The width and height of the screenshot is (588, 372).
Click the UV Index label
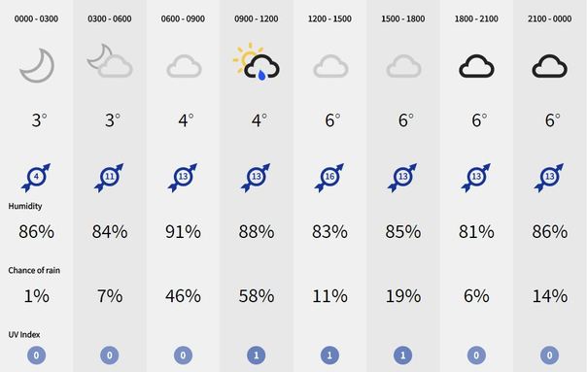(x=24, y=334)
